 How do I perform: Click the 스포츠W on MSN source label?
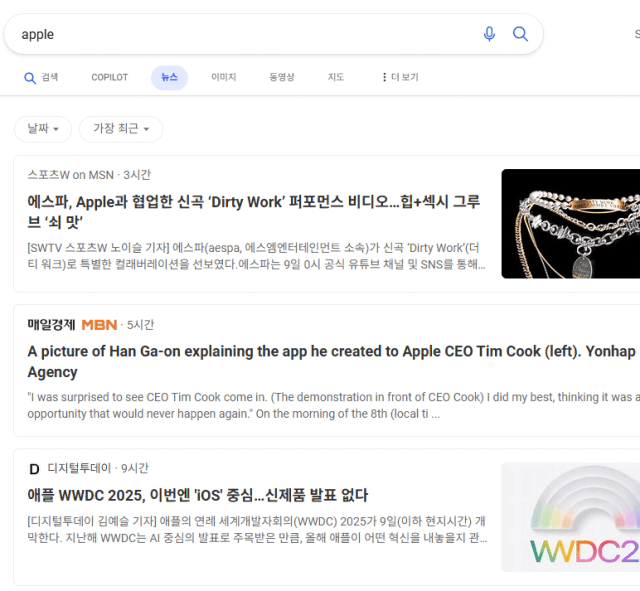[71, 175]
